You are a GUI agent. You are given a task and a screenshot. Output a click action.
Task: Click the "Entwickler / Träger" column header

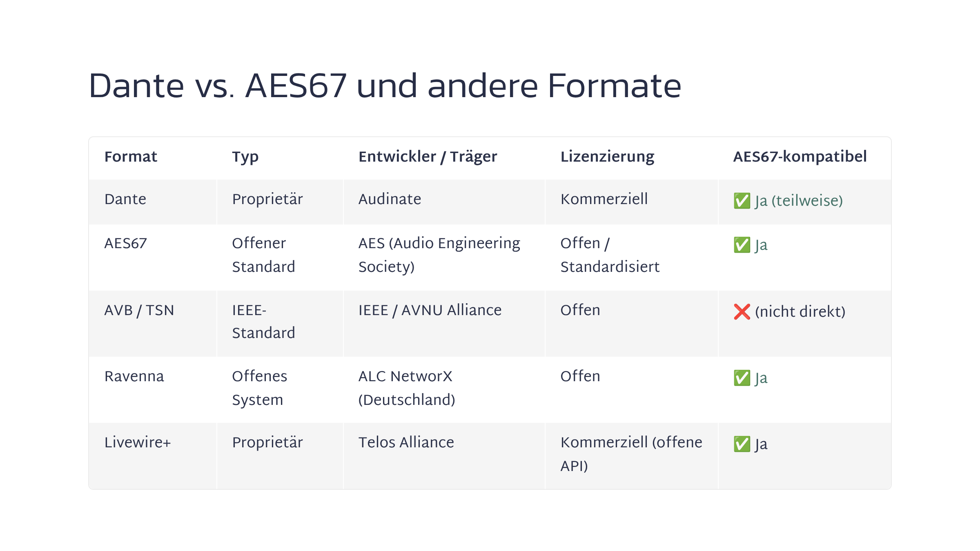pyautogui.click(x=428, y=157)
